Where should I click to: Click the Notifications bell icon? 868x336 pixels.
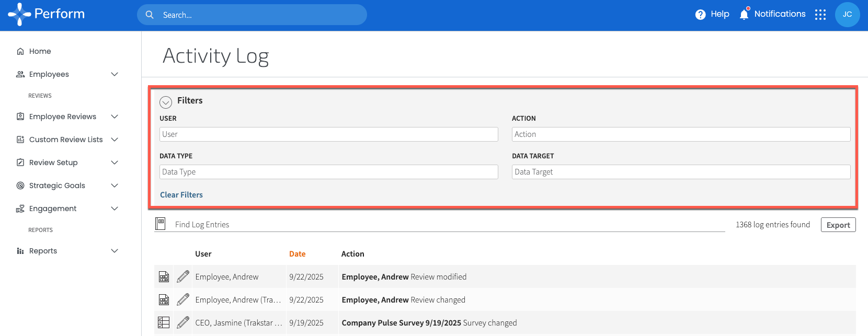(x=744, y=14)
